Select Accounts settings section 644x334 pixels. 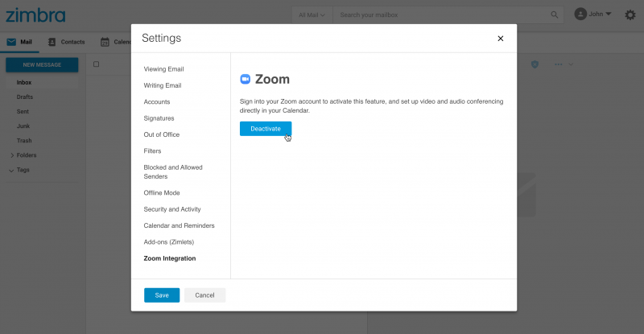(156, 102)
